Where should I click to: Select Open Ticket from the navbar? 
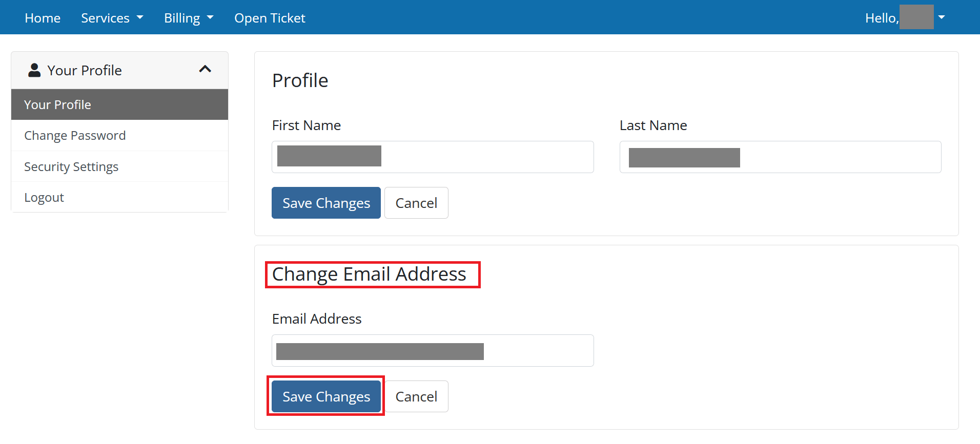pos(270,17)
